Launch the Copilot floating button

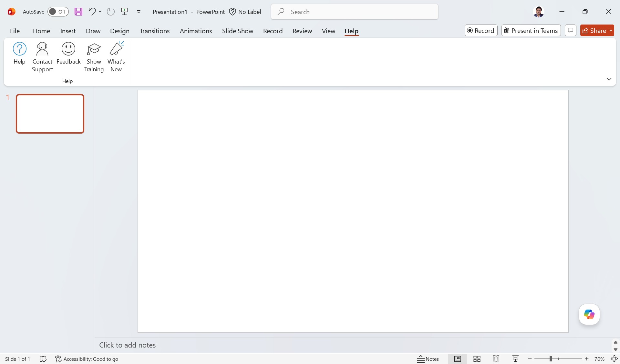[589, 314]
